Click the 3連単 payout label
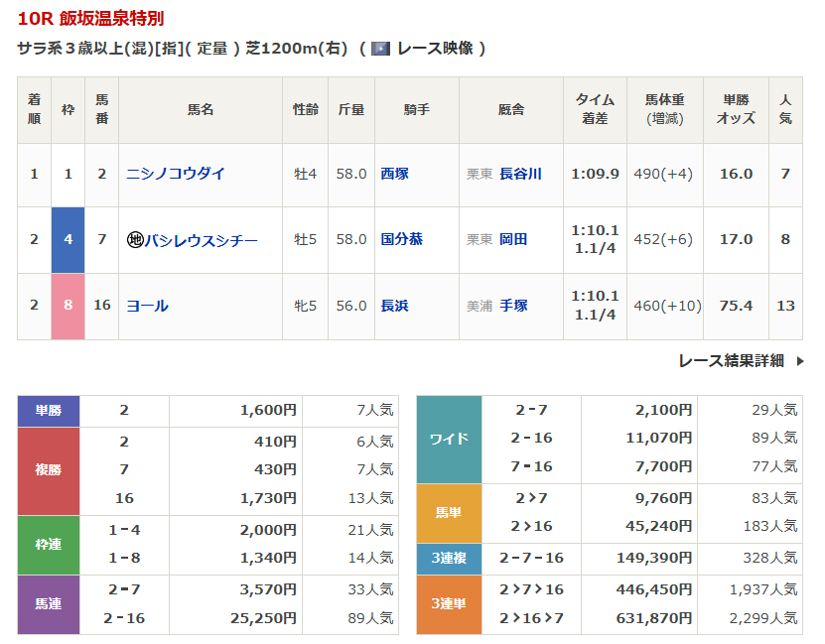Viewport: 825px width, 644px height. [x=449, y=603]
